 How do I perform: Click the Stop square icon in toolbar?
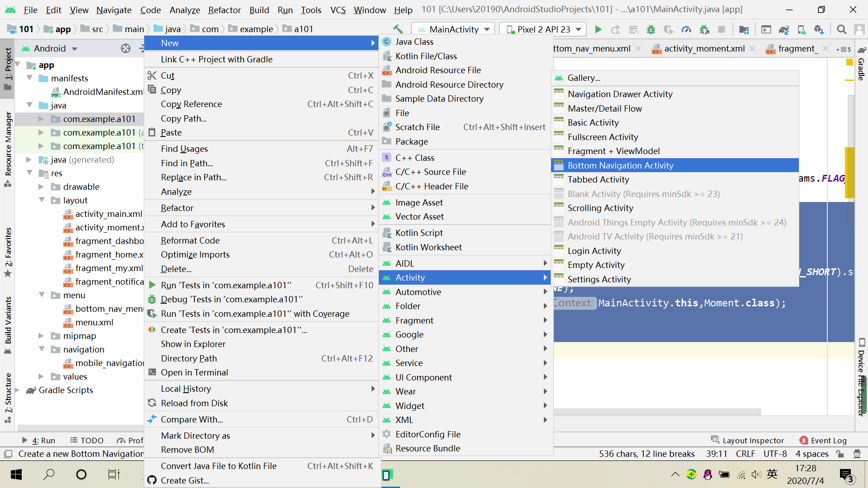722,29
